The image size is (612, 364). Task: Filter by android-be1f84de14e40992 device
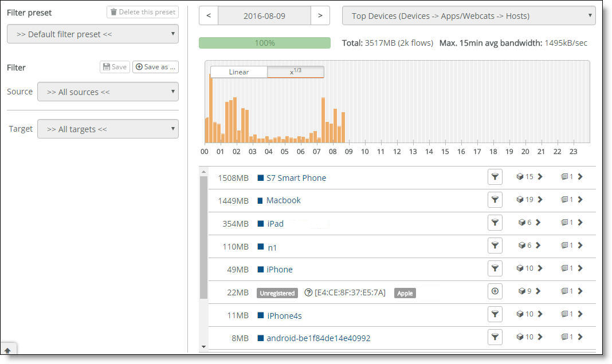495,337
